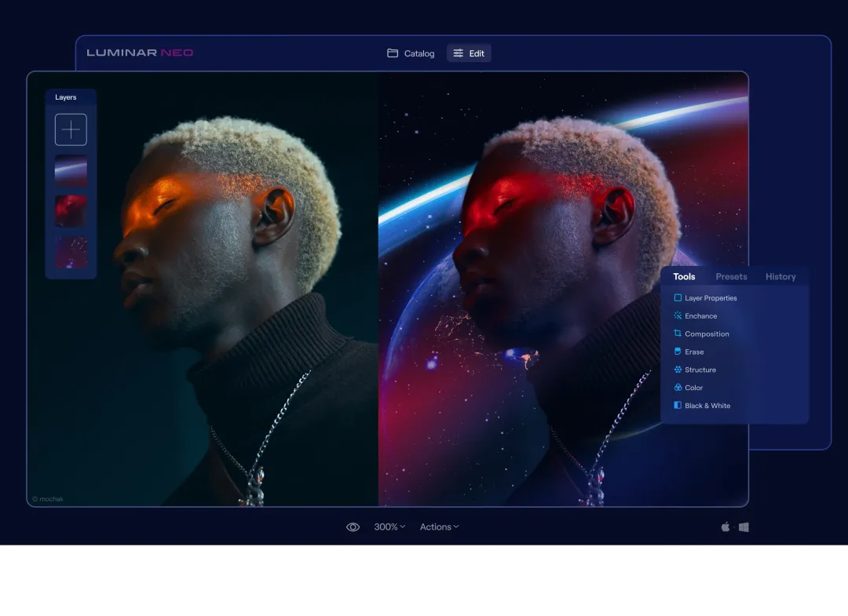Add a new layer with plus button
The image size is (848, 616).
[x=71, y=129]
